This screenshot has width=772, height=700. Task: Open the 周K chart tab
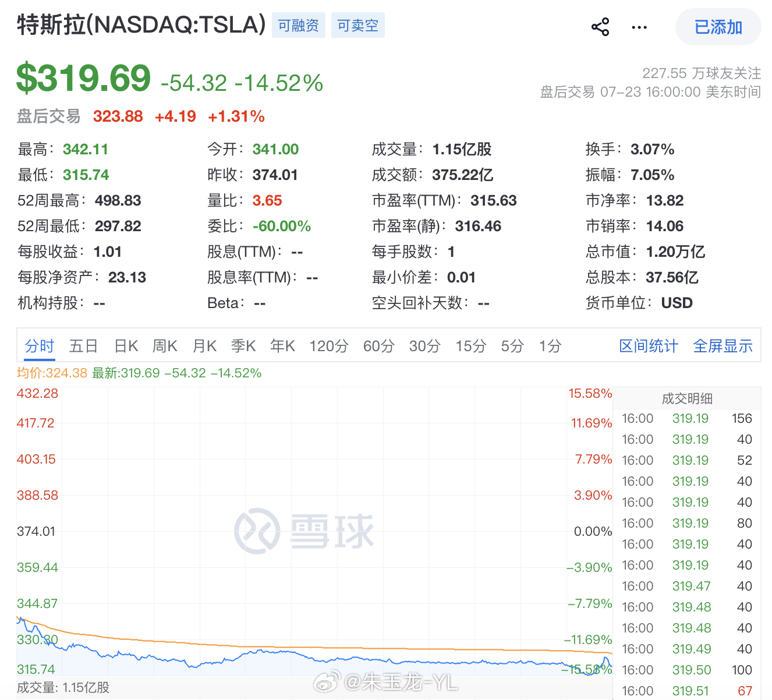point(165,346)
